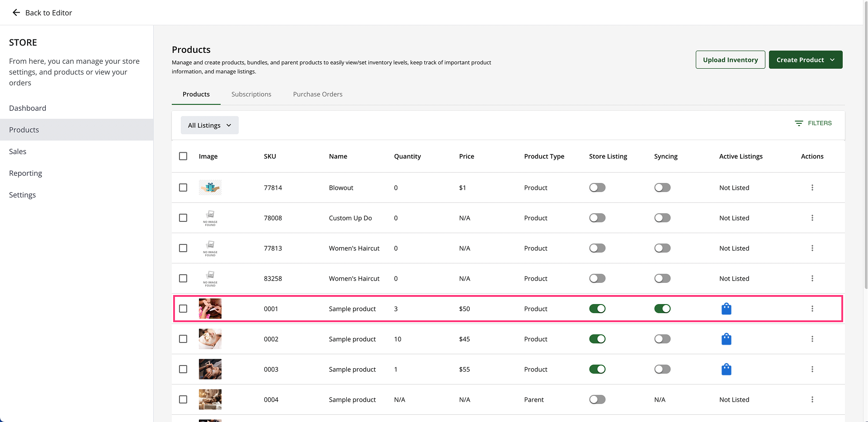Tick the select-all checkbox in table header
868x422 pixels.
(183, 156)
